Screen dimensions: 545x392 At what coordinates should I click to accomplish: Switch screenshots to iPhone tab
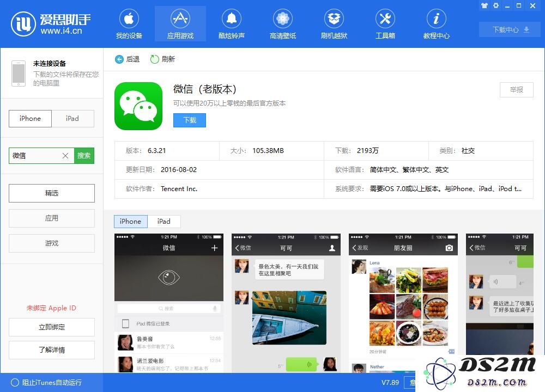(x=131, y=221)
